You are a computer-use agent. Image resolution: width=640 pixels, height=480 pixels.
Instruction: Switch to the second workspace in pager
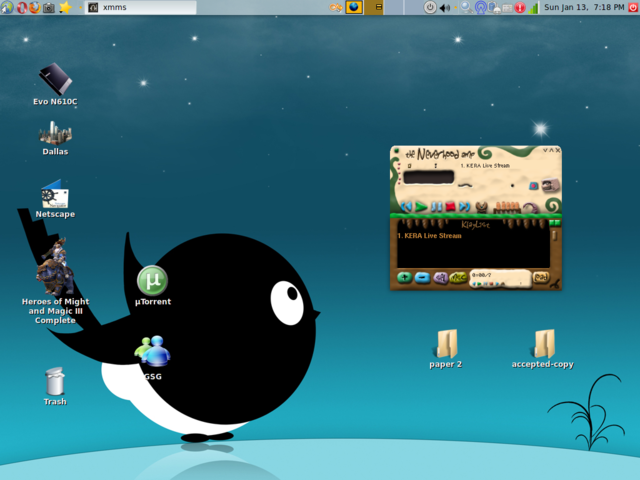point(374,7)
